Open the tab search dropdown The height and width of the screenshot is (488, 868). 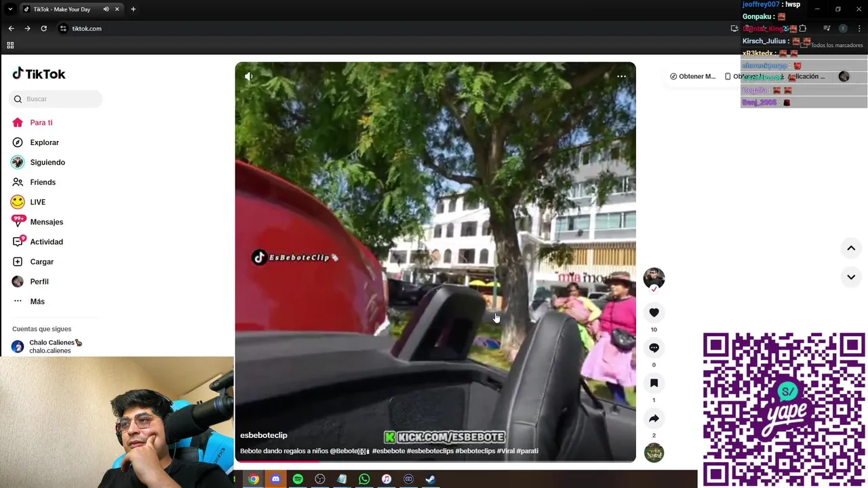(x=9, y=9)
